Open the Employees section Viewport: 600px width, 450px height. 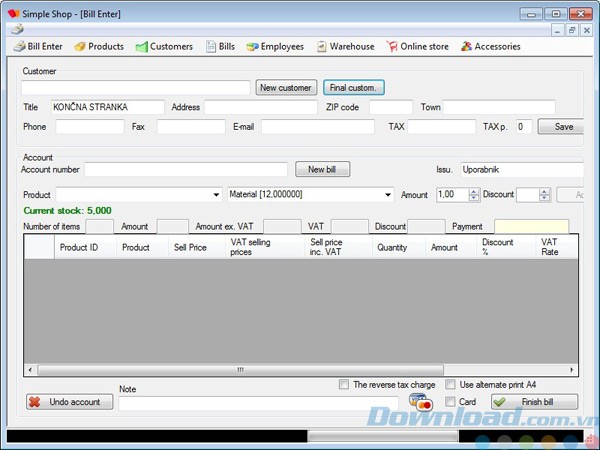point(275,46)
